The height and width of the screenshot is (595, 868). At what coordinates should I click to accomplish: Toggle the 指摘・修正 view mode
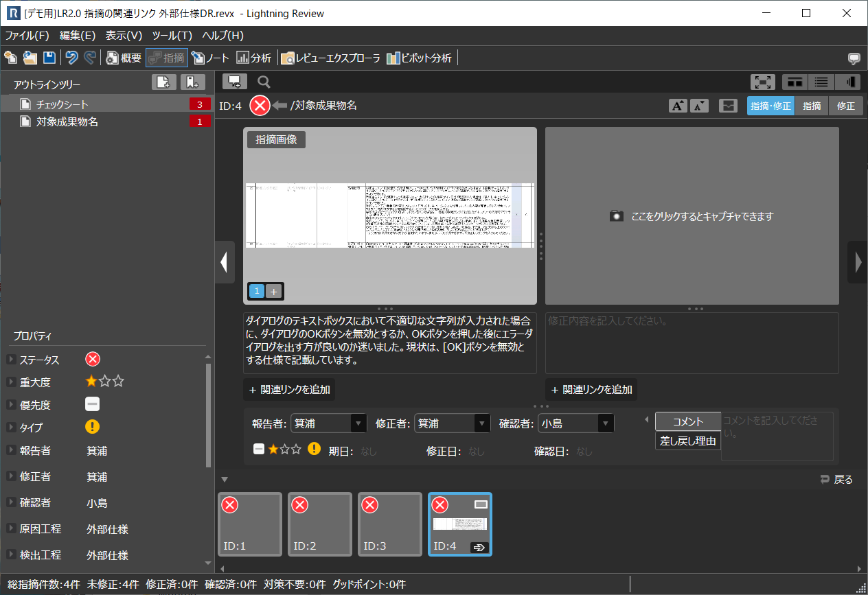(x=770, y=106)
